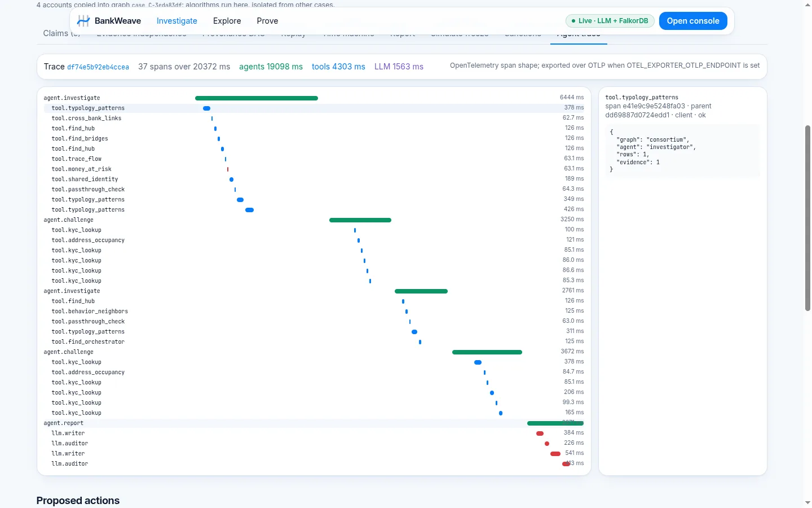This screenshot has width=812, height=508.
Task: Select the llm.auditor span lasting 226 ms
Action: tap(314, 443)
